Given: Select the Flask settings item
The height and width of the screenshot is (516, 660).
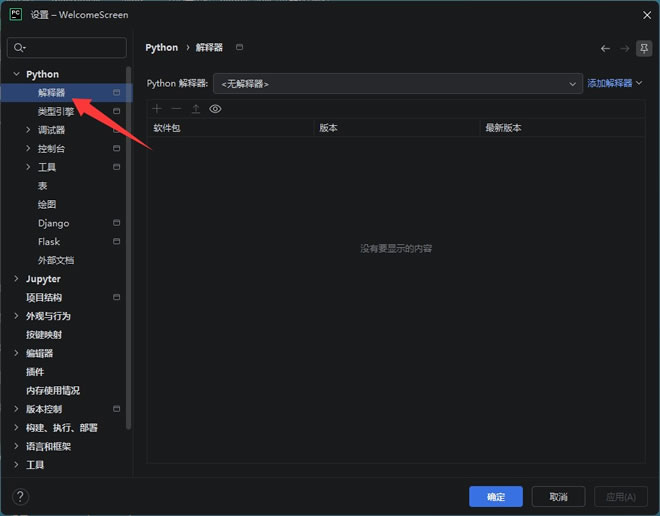Looking at the screenshot, I should coord(49,242).
